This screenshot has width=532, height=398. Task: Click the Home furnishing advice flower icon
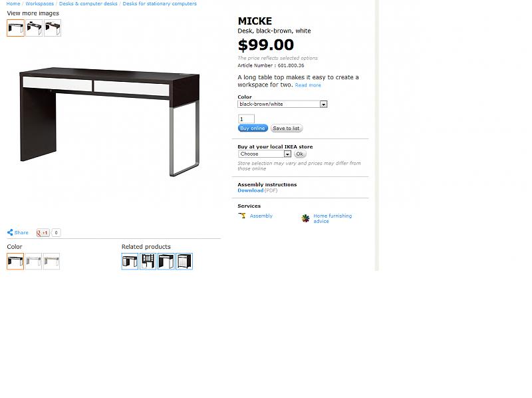(305, 218)
